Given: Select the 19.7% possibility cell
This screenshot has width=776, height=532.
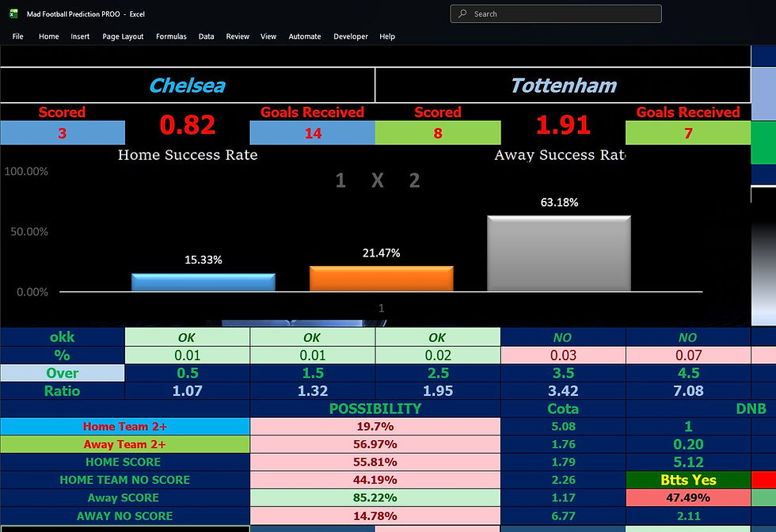Looking at the screenshot, I should [x=375, y=426].
